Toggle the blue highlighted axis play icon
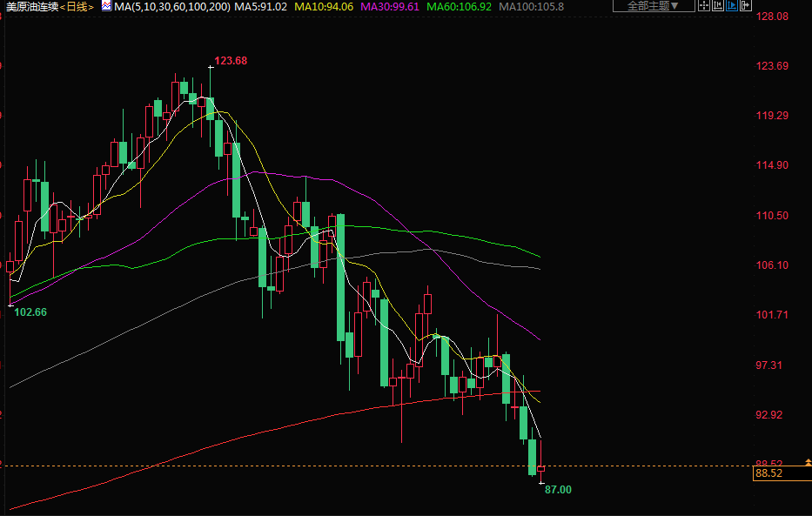Image resolution: width=812 pixels, height=516 pixels. point(743,6)
